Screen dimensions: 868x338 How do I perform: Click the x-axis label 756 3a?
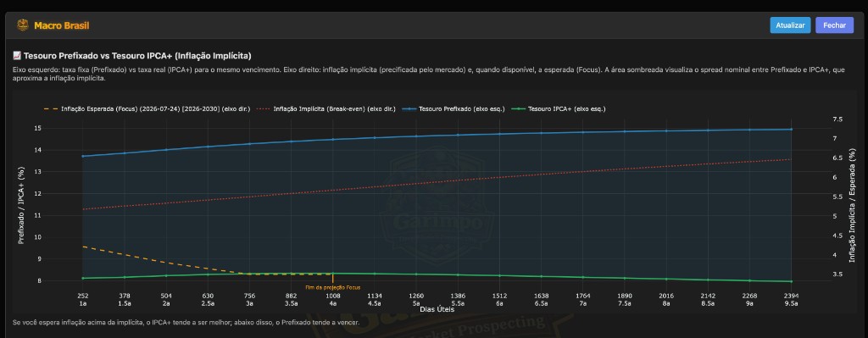point(250,299)
